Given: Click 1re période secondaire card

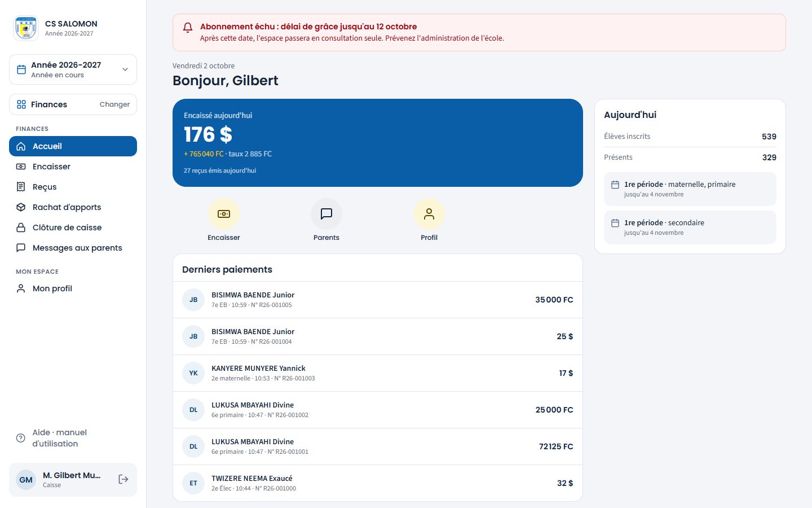Looking at the screenshot, I should [x=690, y=227].
